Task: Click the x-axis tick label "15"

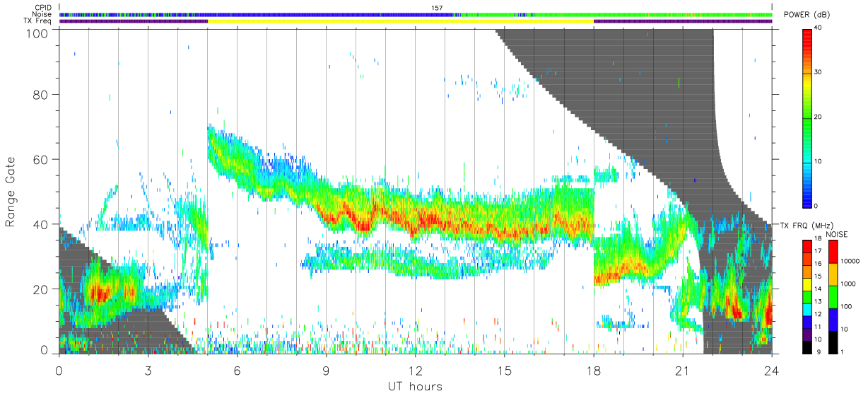Action: (505, 370)
